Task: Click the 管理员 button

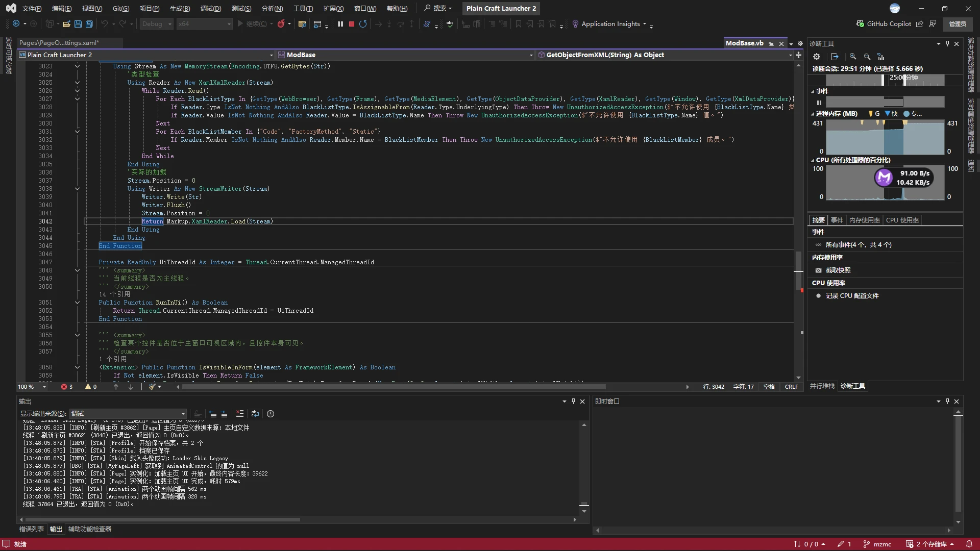Action: [958, 24]
